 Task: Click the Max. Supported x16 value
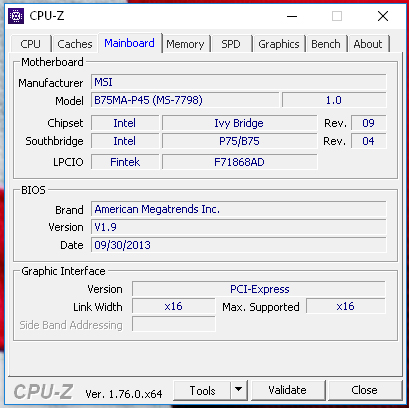pos(346,306)
